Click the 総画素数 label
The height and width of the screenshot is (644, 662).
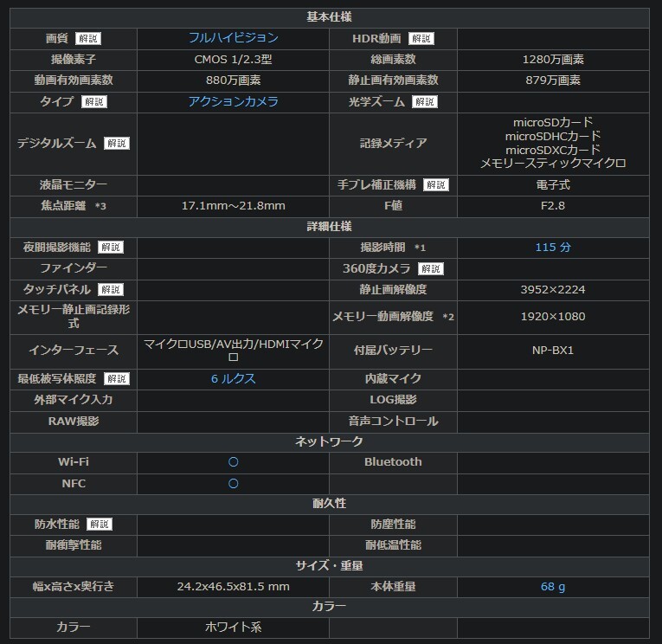pyautogui.click(x=393, y=59)
